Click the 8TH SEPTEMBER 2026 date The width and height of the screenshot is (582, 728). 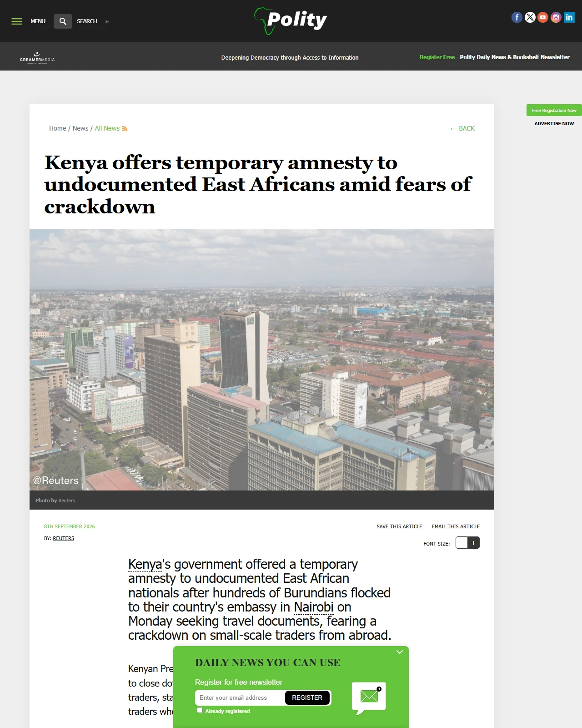(x=70, y=526)
